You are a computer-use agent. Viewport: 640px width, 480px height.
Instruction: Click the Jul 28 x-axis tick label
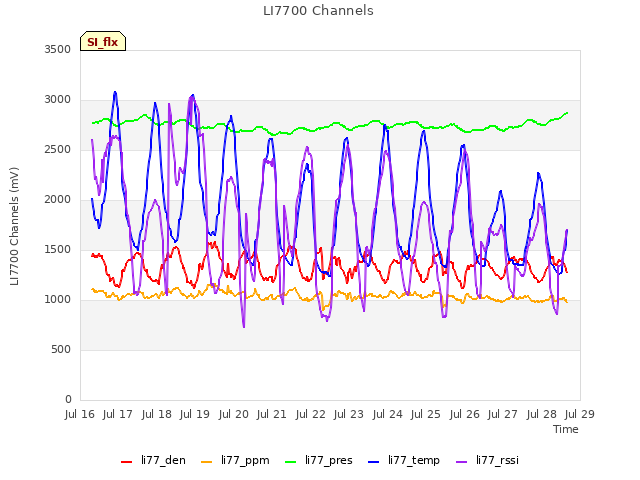point(542,414)
